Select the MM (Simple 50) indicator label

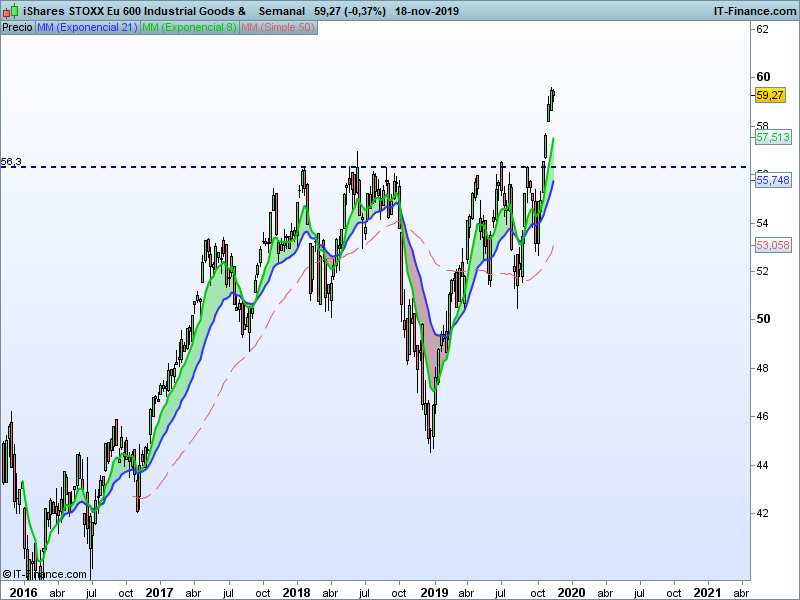278,28
